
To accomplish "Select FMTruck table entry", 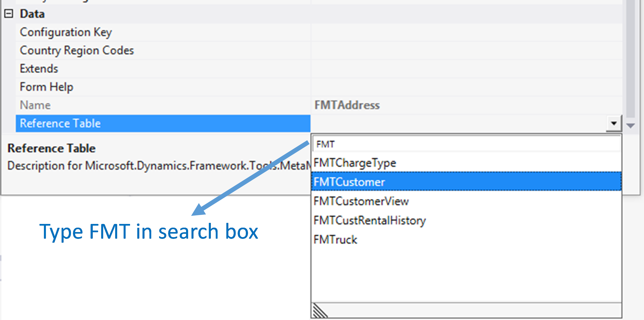I will point(335,240).
